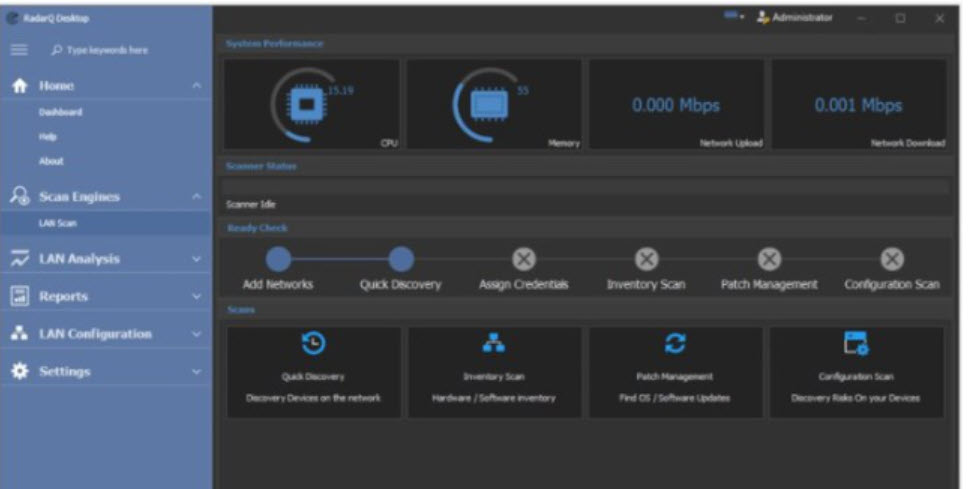Click the CPU chip gauge icon
The width and height of the screenshot is (968, 489).
point(306,104)
